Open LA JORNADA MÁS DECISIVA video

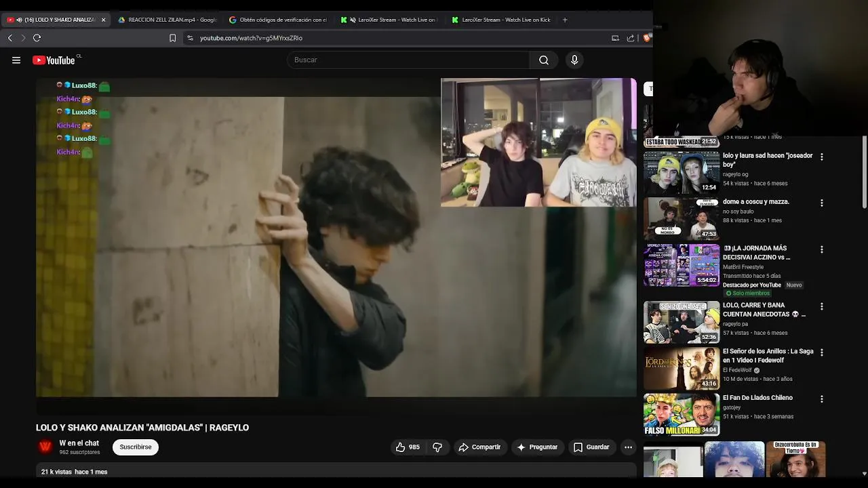coord(756,253)
